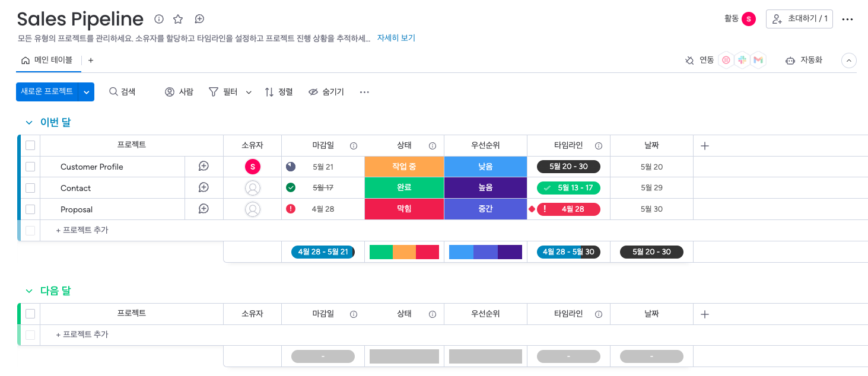This screenshot has width=868, height=376.
Task: Click the Slack integration icon
Action: point(742,60)
